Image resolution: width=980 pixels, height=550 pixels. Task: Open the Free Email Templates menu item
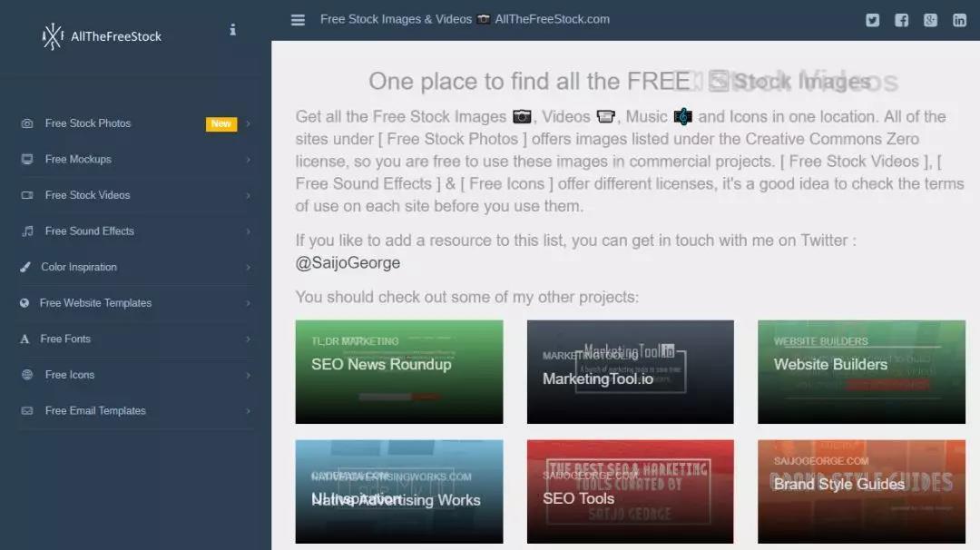[137, 410]
